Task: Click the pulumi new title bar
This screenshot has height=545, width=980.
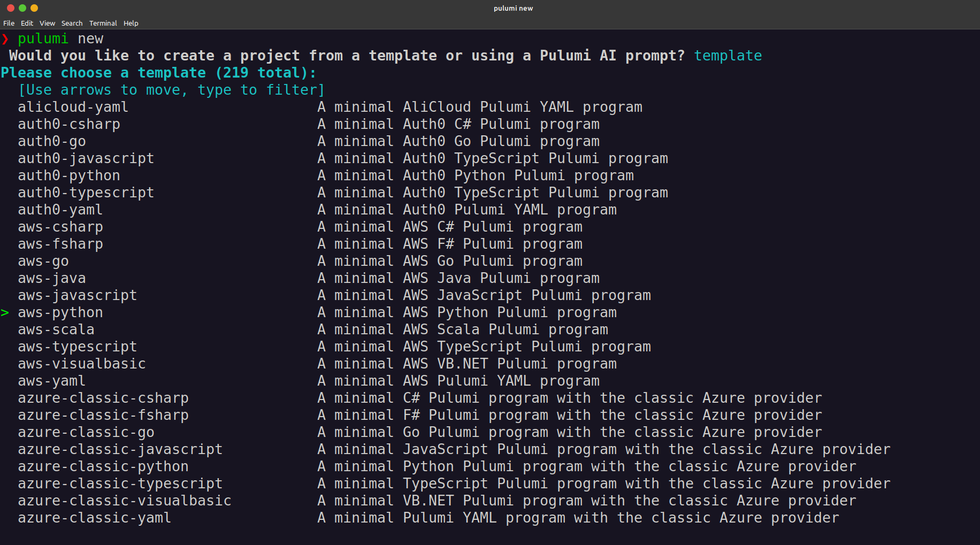Action: coord(513,8)
